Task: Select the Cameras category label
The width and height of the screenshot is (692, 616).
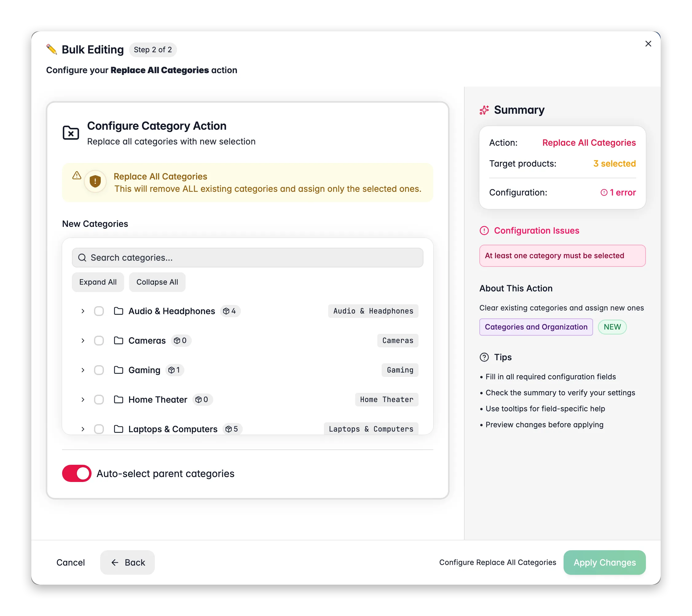Action: click(x=147, y=340)
